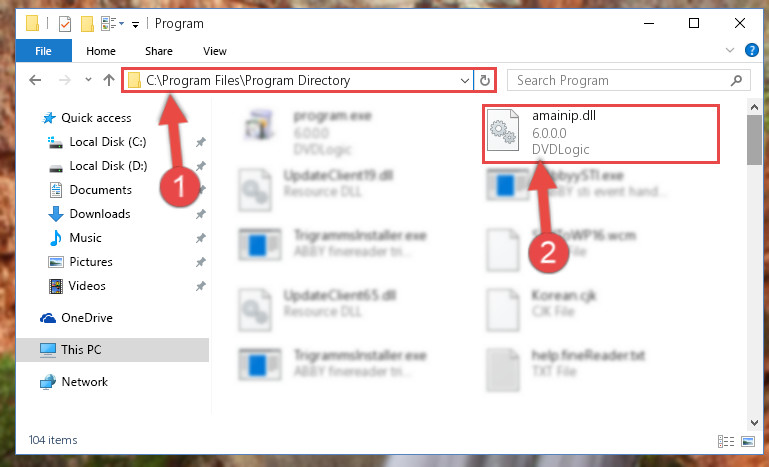
Task: Click the Properties quick access toolbar icon
Action: pos(65,24)
